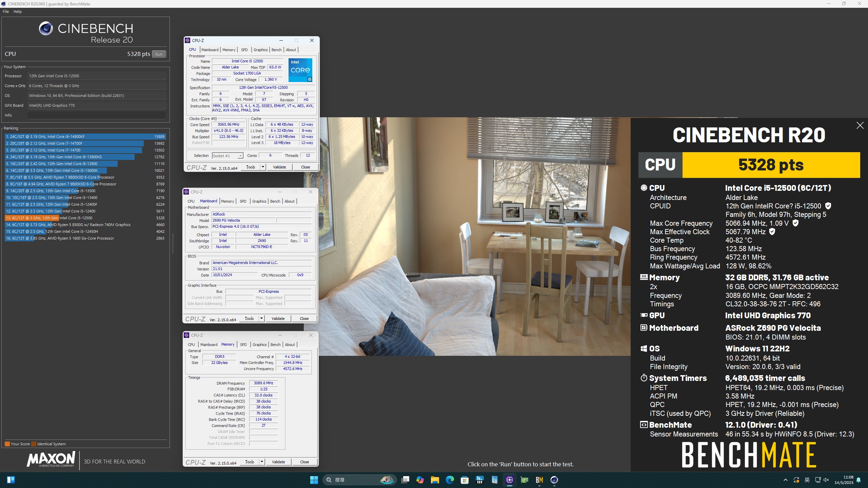Open the green graphics card app on taskbar

(x=525, y=480)
